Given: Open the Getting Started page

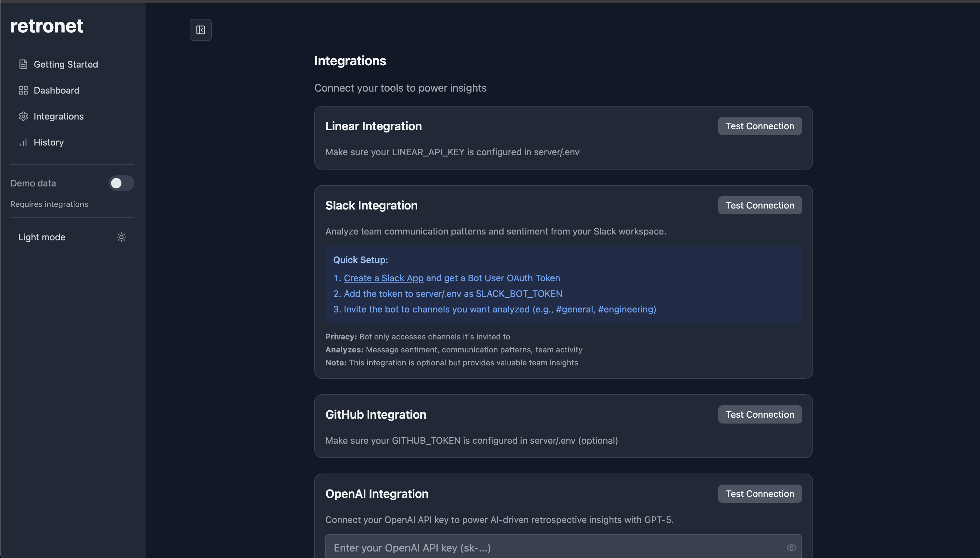Looking at the screenshot, I should pyautogui.click(x=66, y=64).
